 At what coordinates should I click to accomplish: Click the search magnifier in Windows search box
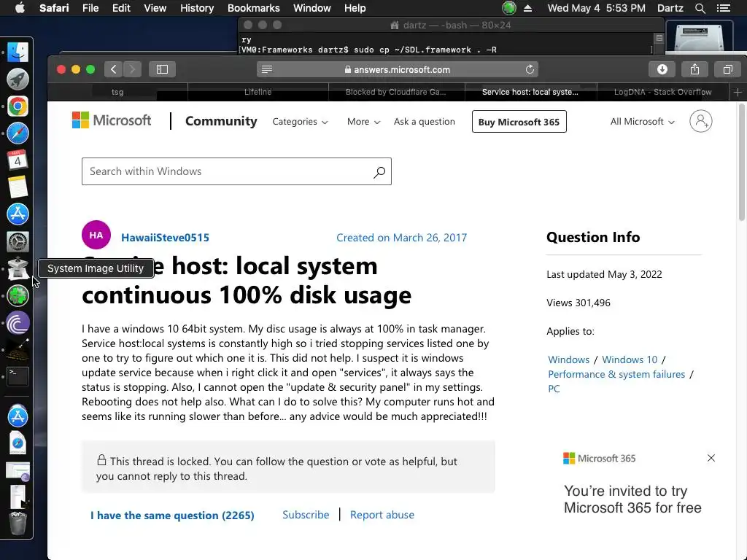tap(379, 171)
